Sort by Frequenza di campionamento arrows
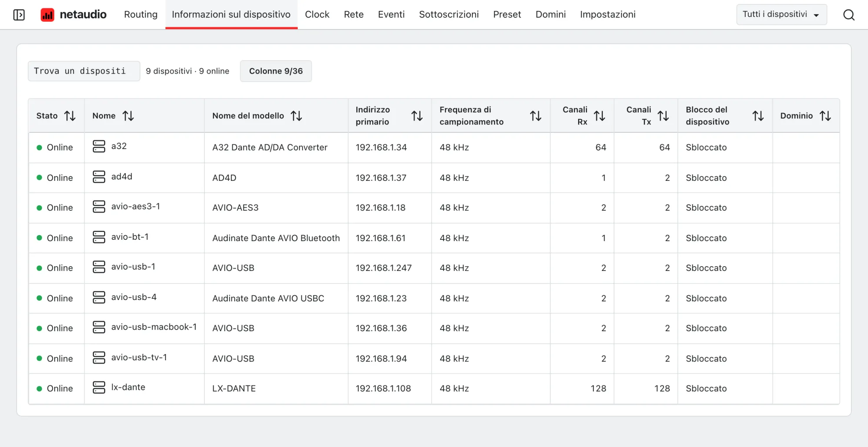Viewport: 868px width, 447px height. (536, 116)
